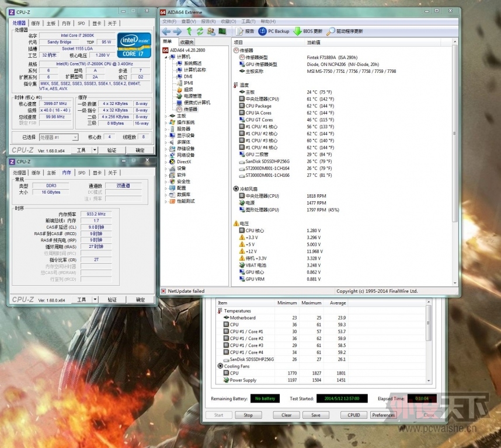This screenshot has width=501, height=448.
Task: Click AIDA64 green up-level arrow icon
Action: click(x=189, y=32)
